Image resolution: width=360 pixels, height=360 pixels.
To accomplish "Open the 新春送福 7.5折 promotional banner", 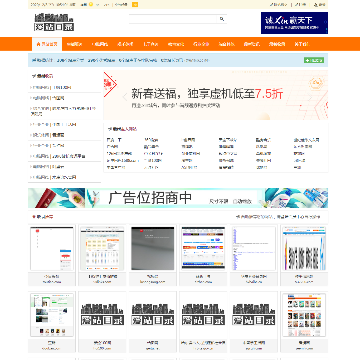I will (216, 95).
